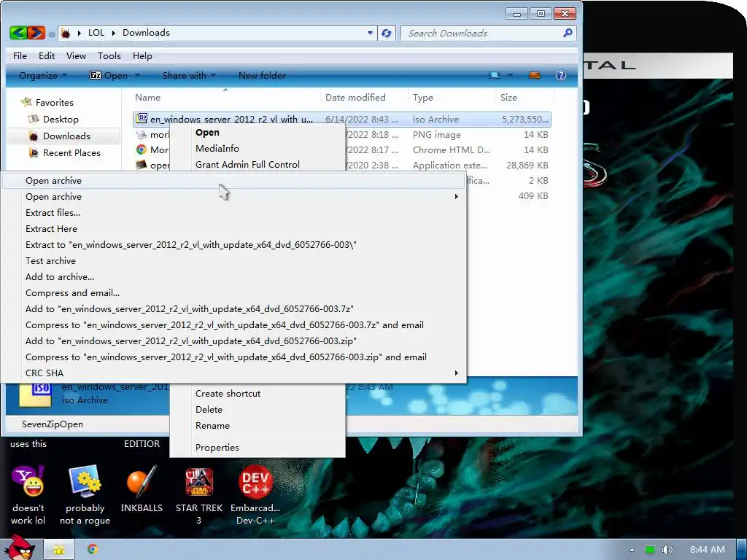The width and height of the screenshot is (747, 560).
Task: Choose Rename from context menu
Action: 258,425
